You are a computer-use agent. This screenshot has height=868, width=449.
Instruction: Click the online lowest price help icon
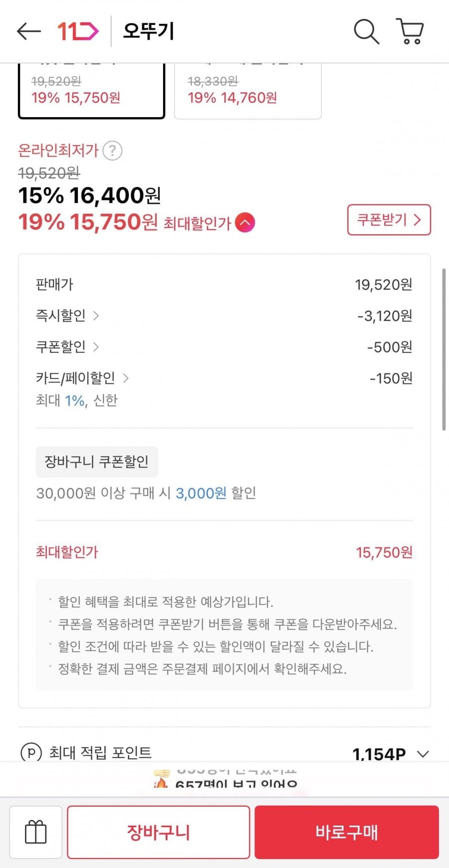112,151
